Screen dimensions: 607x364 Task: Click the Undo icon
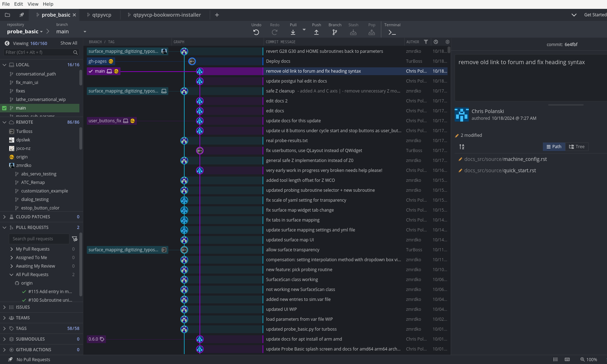point(256,32)
